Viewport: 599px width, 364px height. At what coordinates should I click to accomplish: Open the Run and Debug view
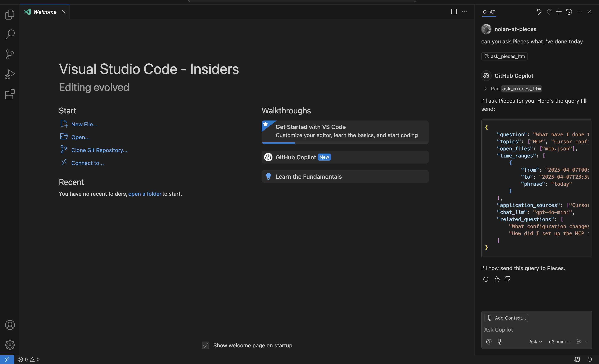coord(10,74)
